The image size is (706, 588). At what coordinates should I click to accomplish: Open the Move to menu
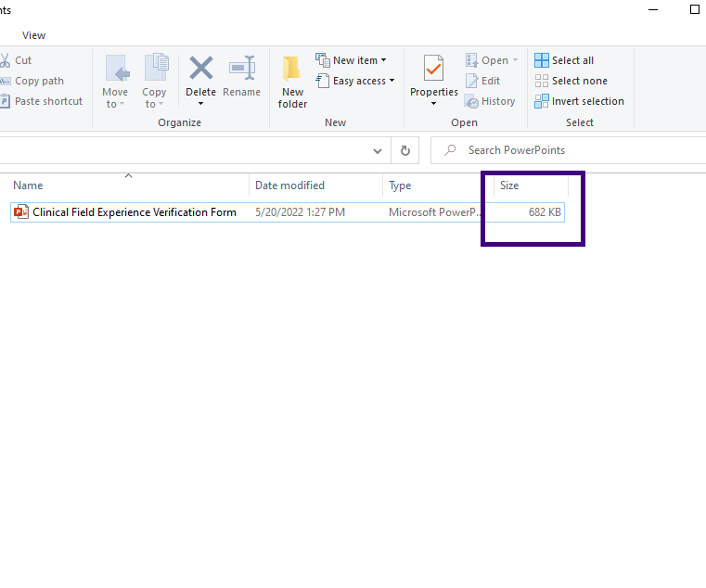(115, 81)
